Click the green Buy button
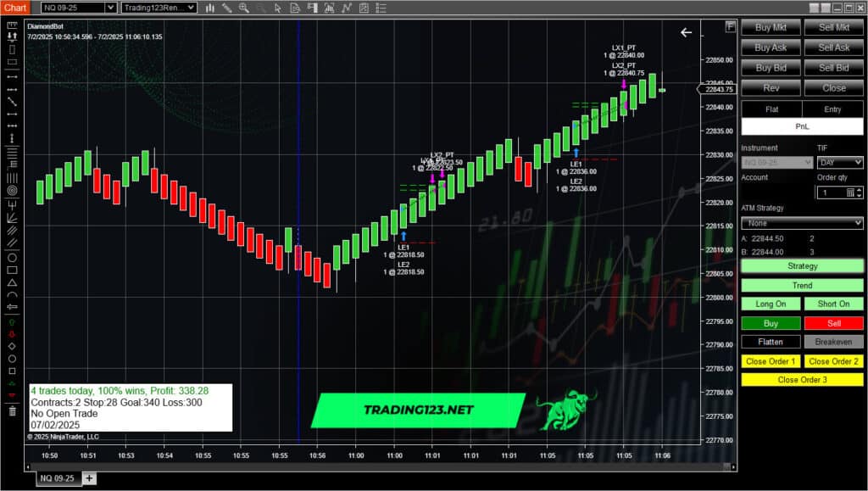868x491 pixels. (771, 323)
